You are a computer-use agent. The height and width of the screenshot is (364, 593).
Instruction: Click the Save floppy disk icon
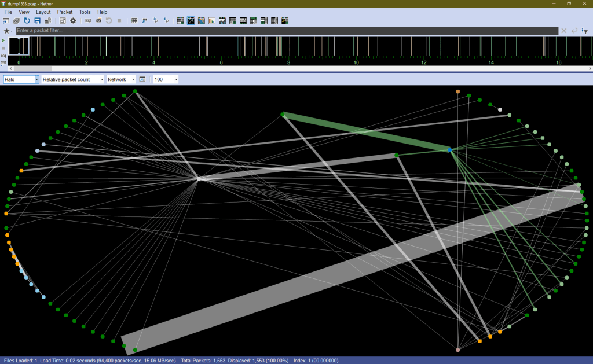[x=37, y=21]
